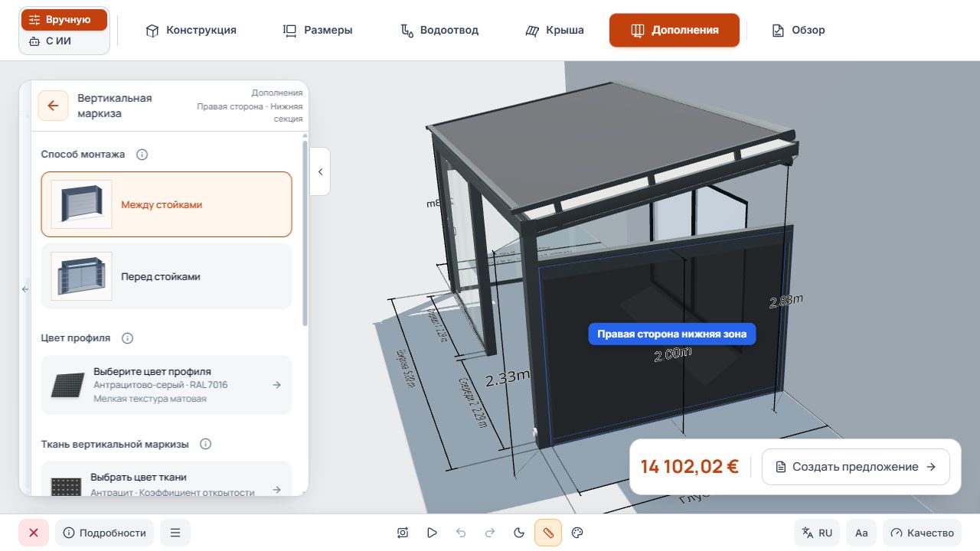The width and height of the screenshot is (980, 551).
Task: Switch to С ИИ mode
Action: tap(64, 41)
